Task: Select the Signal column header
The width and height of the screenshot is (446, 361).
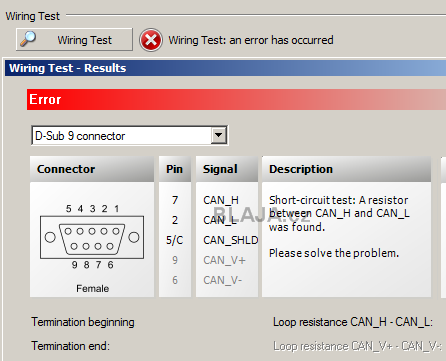Action: pyautogui.click(x=227, y=169)
